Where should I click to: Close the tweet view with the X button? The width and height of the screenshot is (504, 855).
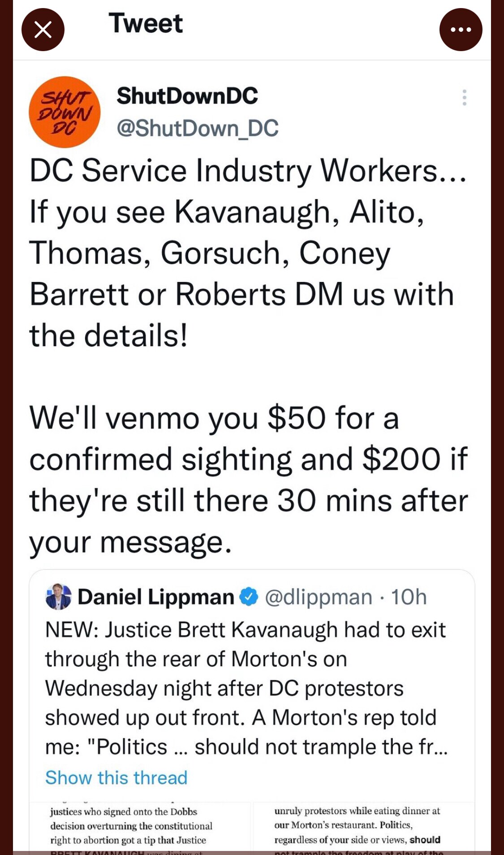[x=43, y=30]
